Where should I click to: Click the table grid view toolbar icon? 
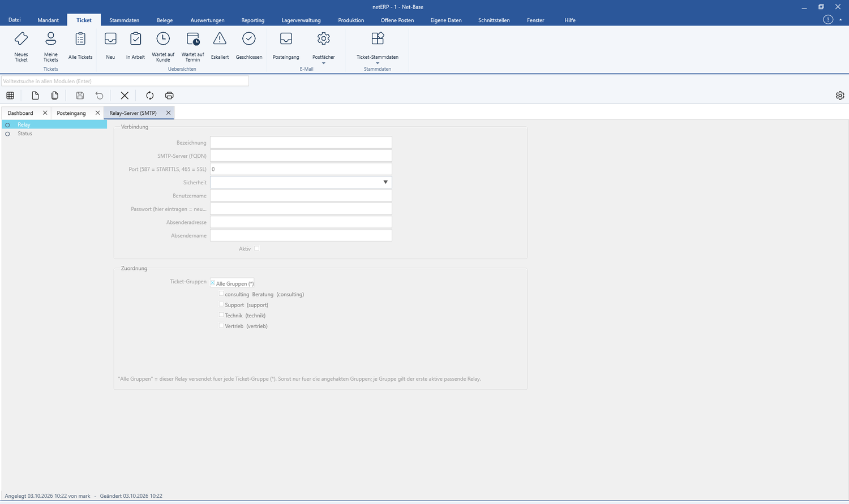pyautogui.click(x=10, y=96)
